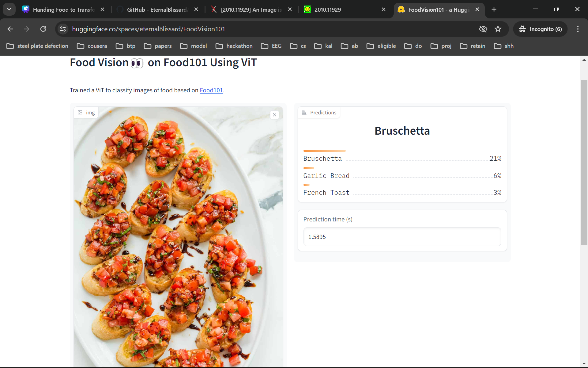588x368 pixels.
Task: Go back to previous page
Action: (x=10, y=29)
